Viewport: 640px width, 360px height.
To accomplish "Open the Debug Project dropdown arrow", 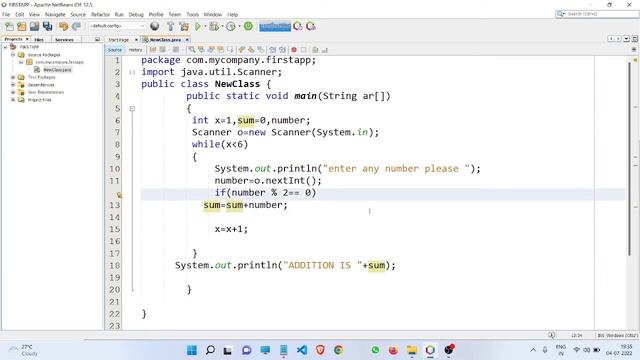I will pyautogui.click(x=221, y=27).
